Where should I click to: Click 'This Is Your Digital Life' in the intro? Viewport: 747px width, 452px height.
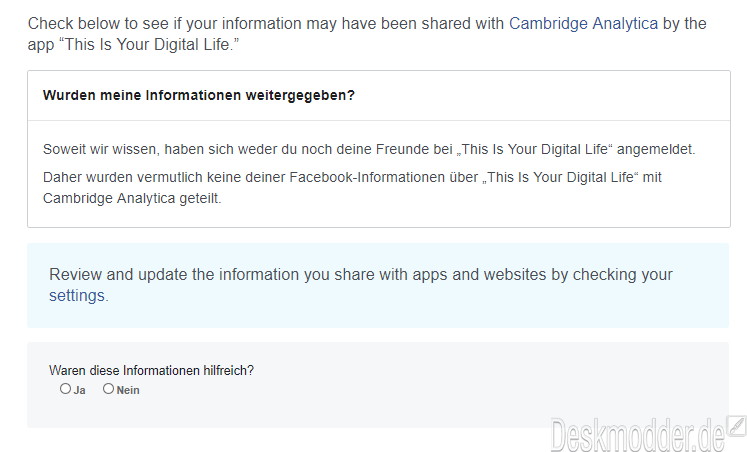pyautogui.click(x=149, y=44)
